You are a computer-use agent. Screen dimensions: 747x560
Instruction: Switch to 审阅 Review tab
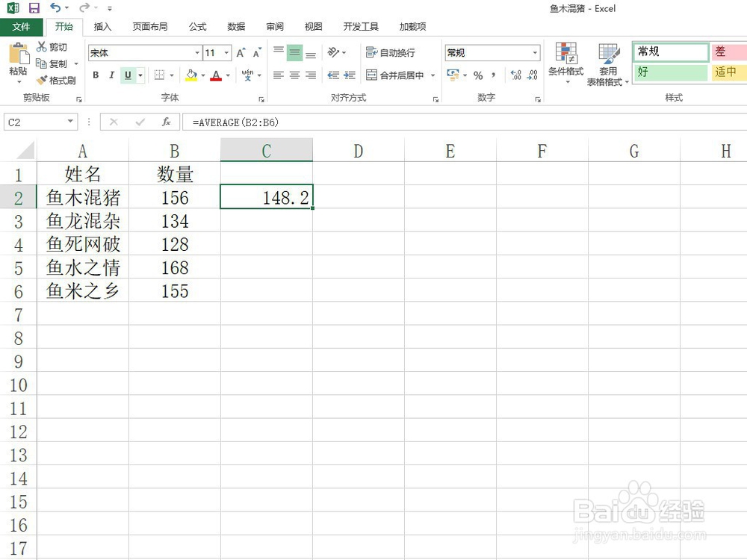(275, 27)
